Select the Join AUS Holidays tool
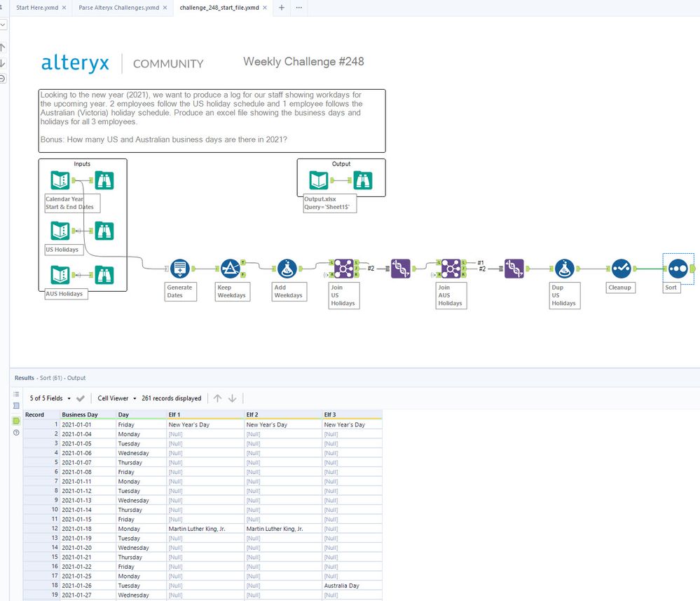The height and width of the screenshot is (601, 700). [451, 269]
